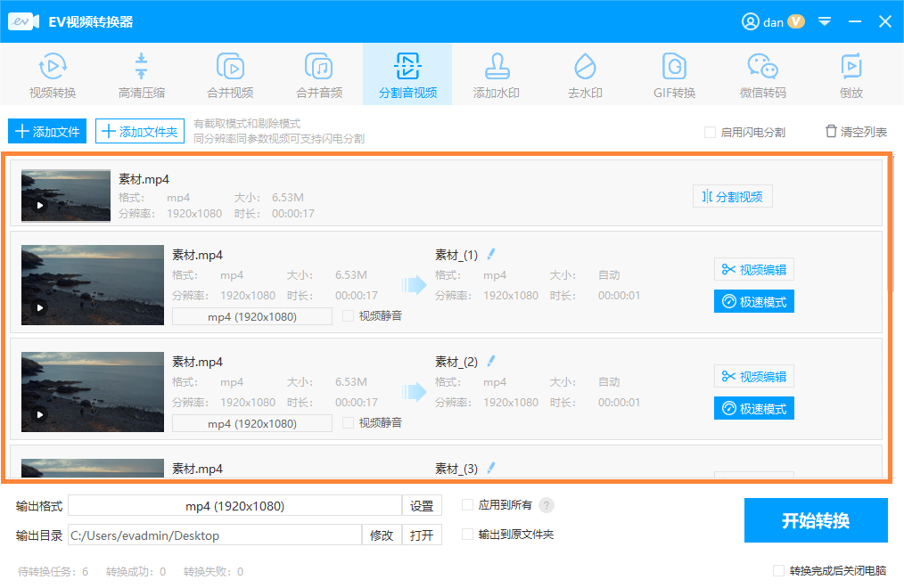Viewport: 904px width, 588px height.
Task: Open the 添加水印 add watermark tool
Action: point(496,75)
